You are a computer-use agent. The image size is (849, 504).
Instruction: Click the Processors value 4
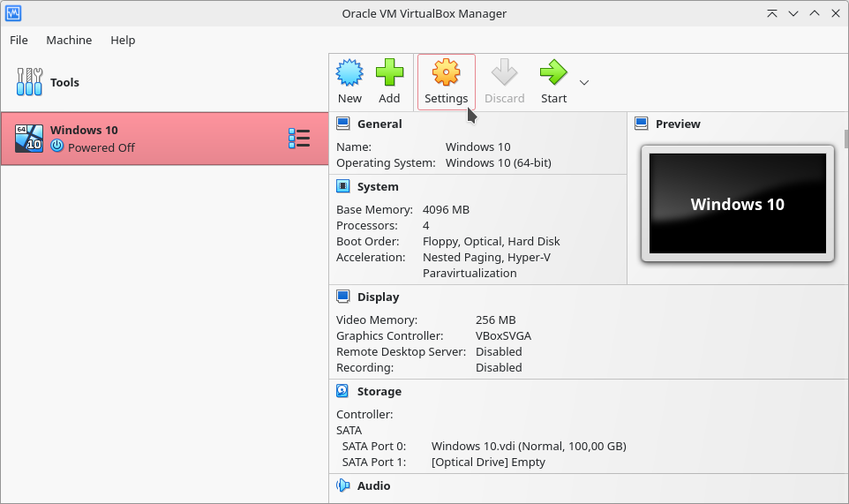tap(425, 225)
